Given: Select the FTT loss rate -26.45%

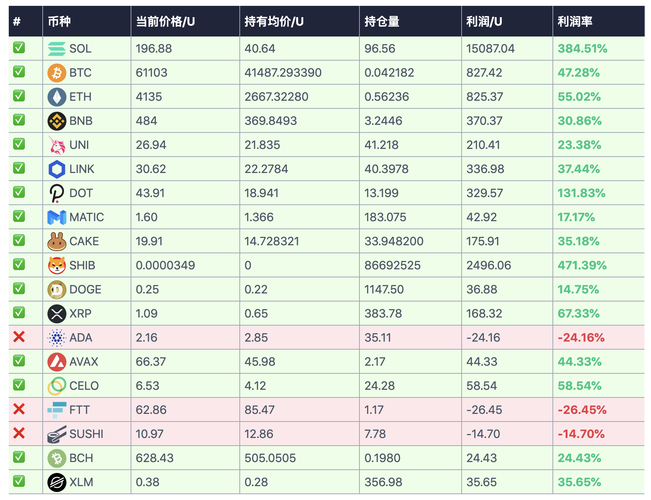Looking at the screenshot, I should tap(582, 410).
